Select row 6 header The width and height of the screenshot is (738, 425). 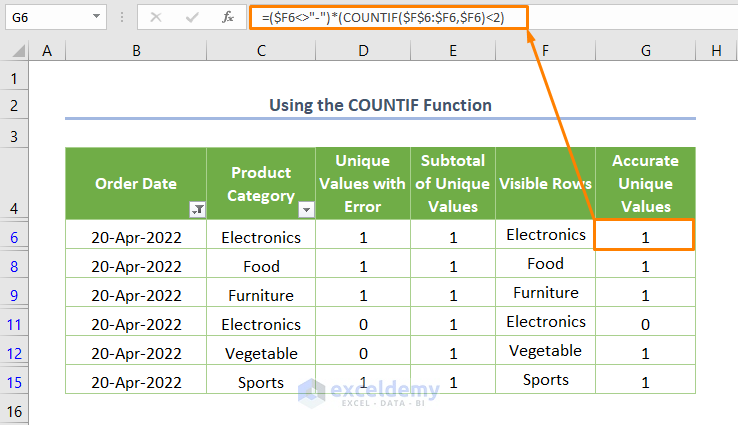click(14, 237)
